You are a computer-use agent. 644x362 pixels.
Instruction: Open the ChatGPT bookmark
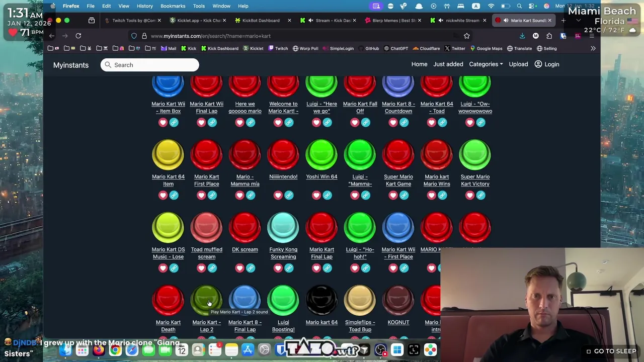click(395, 48)
